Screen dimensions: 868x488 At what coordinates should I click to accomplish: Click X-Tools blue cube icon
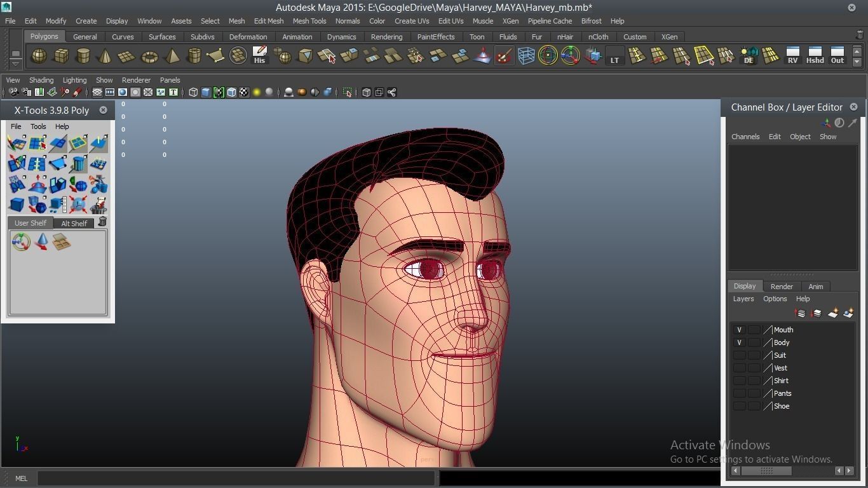(17, 205)
